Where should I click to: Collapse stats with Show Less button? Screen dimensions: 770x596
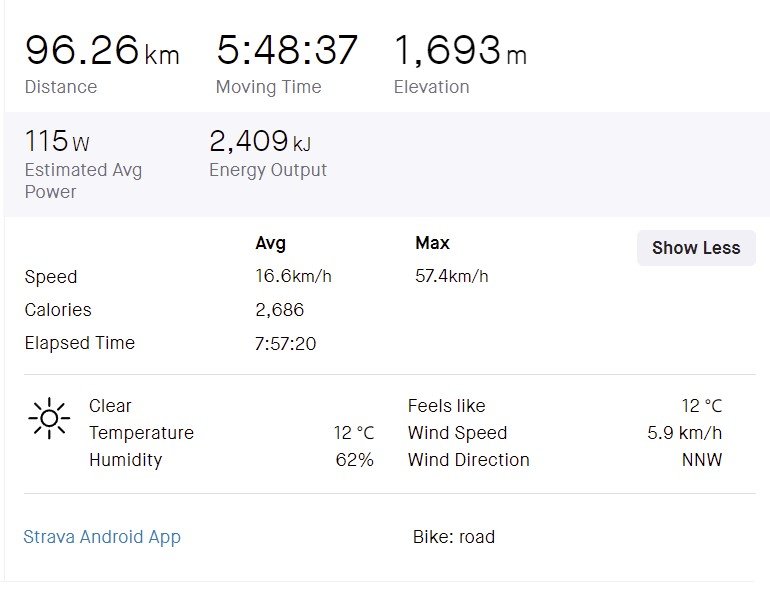pyautogui.click(x=696, y=248)
